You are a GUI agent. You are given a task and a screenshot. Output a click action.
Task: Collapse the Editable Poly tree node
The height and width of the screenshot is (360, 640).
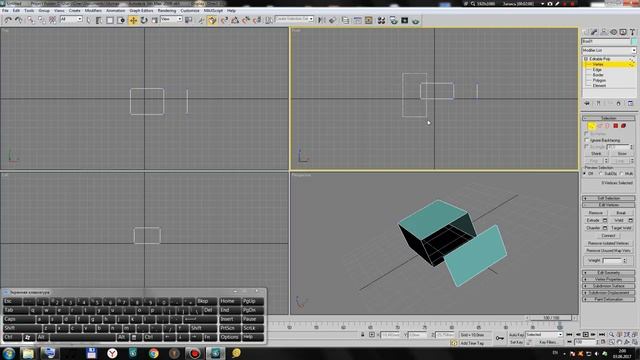[586, 59]
